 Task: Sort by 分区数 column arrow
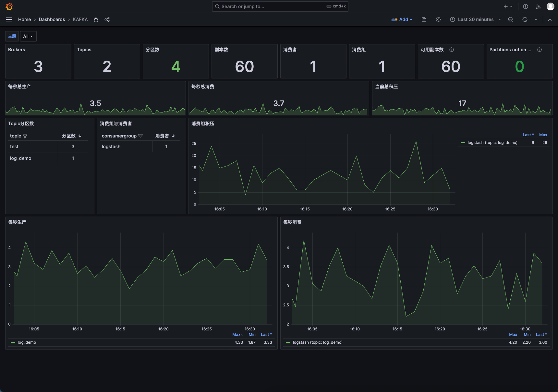[80, 136]
